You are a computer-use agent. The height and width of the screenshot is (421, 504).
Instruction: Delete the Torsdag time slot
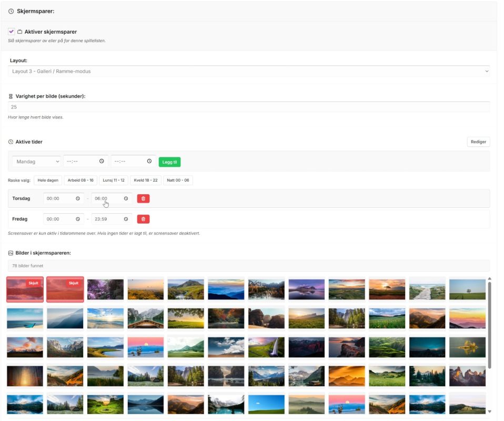(x=143, y=199)
